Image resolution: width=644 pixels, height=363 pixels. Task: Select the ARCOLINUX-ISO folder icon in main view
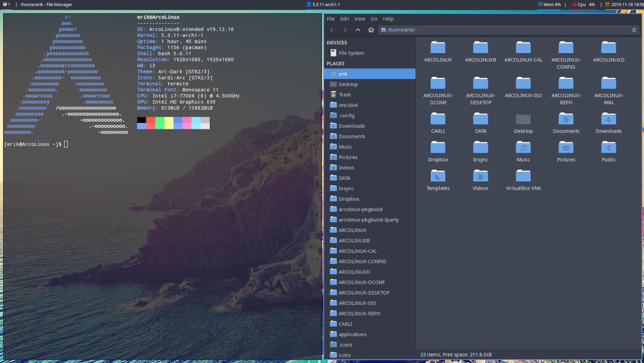coord(523,83)
